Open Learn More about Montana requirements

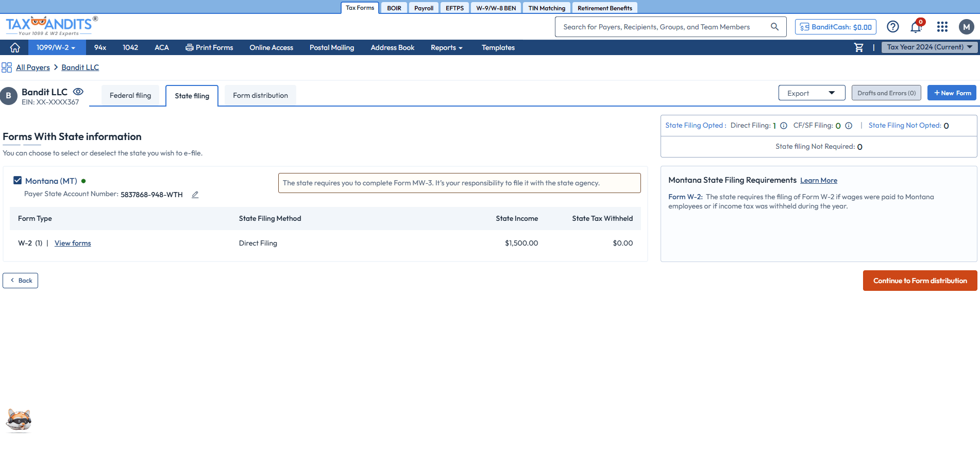(x=819, y=180)
